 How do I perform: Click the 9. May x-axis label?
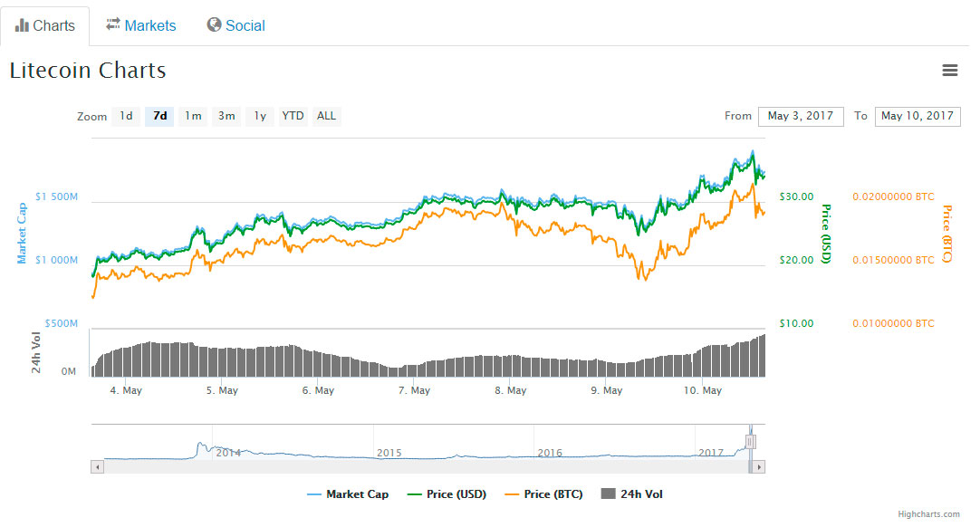click(x=607, y=390)
